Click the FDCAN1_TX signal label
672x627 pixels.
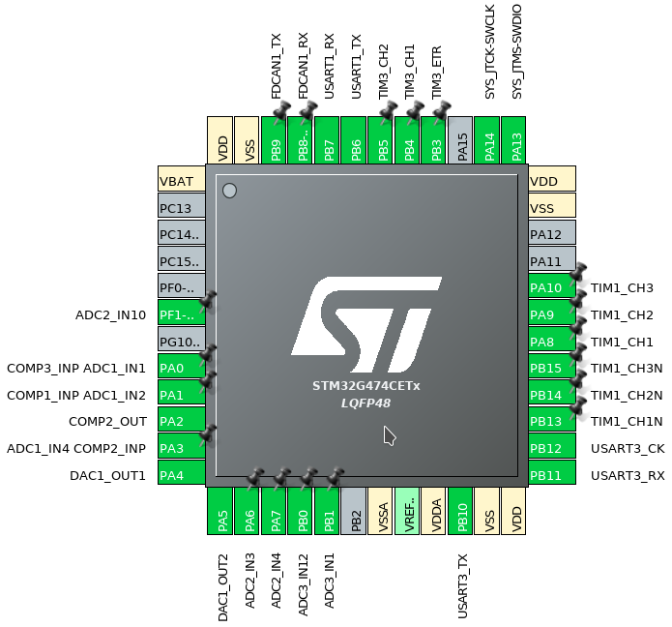click(x=276, y=67)
